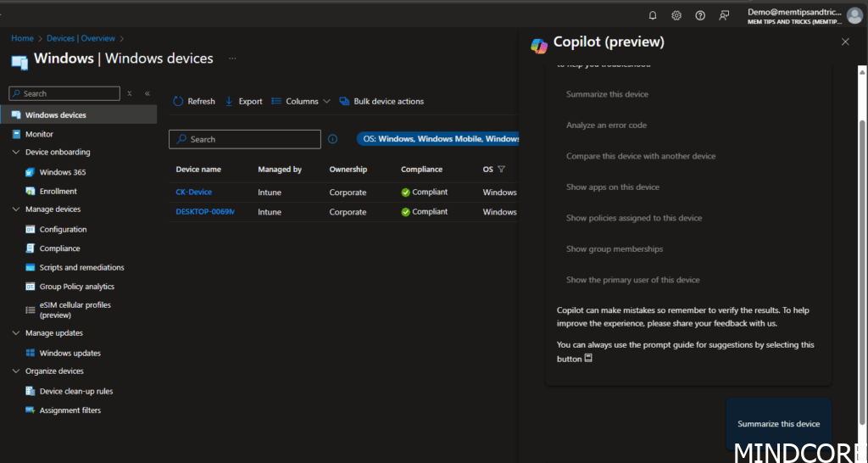Select Show group memberships prompt
This screenshot has width=868, height=463.
[615, 249]
